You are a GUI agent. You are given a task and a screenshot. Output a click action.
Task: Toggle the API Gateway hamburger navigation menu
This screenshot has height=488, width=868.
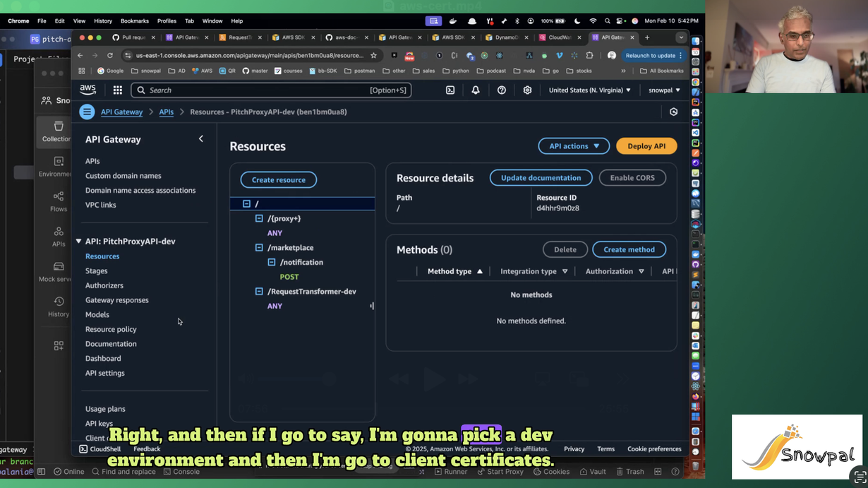[x=87, y=112]
